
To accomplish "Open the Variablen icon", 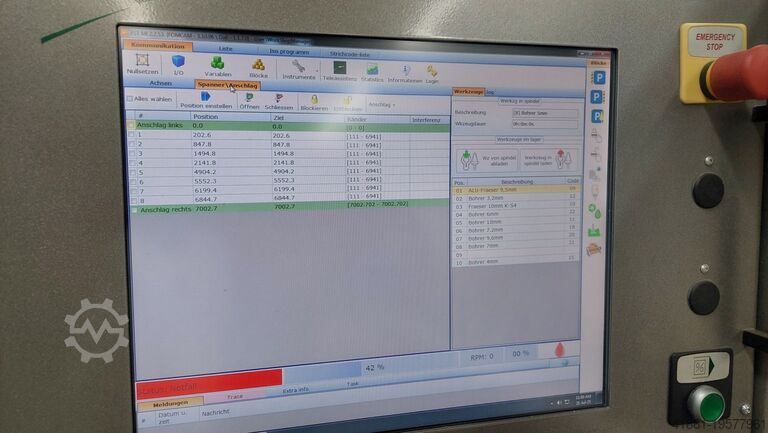I will [217, 66].
